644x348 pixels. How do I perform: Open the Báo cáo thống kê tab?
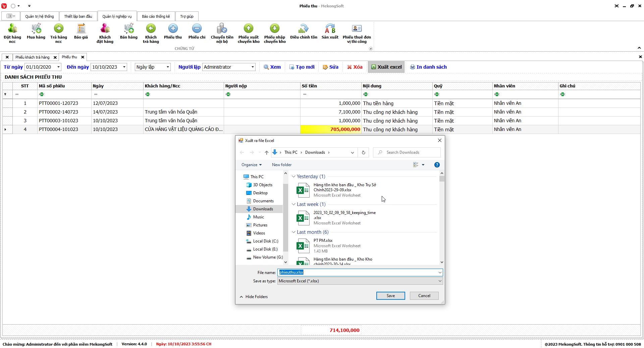click(x=156, y=16)
